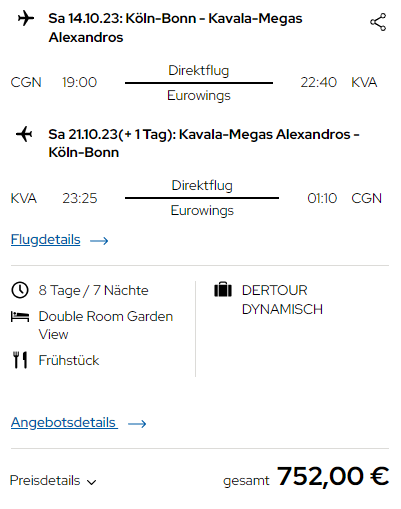Viewport: 401px width, 509px height.
Task: Click the clock duration icon
Action: [x=20, y=290]
